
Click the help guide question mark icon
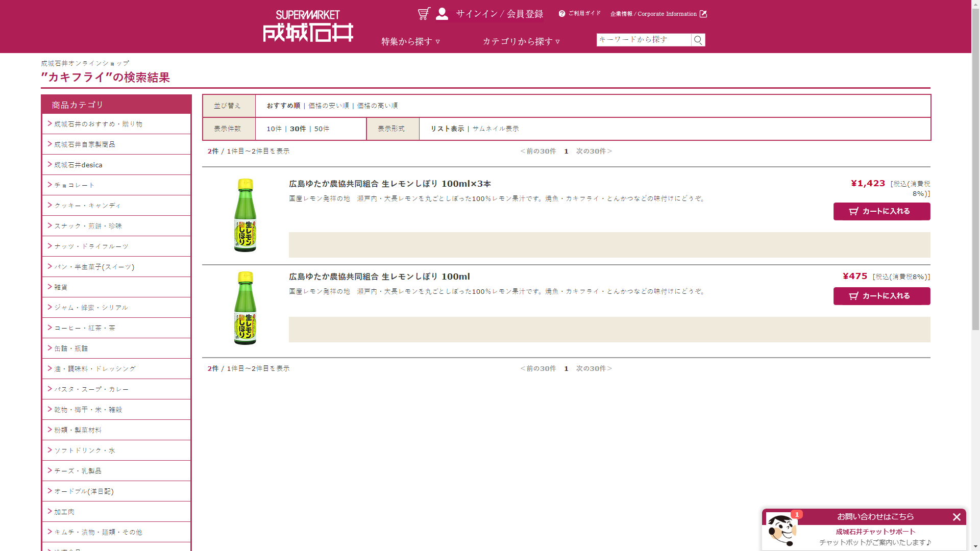562,14
